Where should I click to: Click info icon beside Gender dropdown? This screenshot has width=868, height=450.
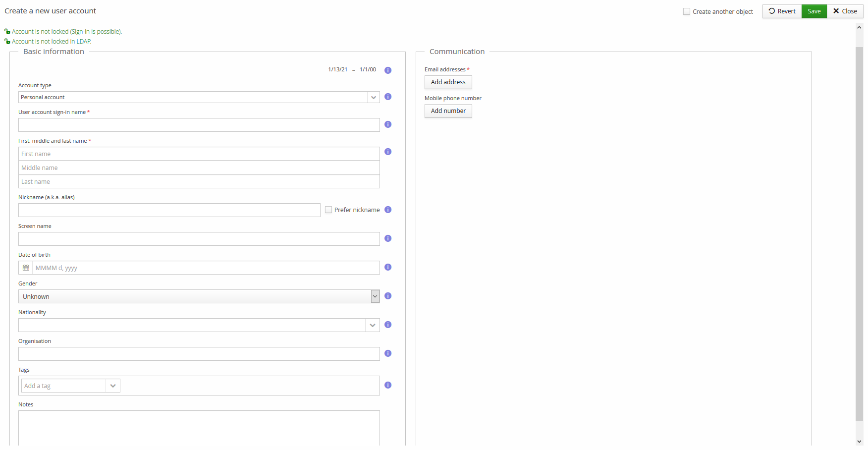coord(388,296)
